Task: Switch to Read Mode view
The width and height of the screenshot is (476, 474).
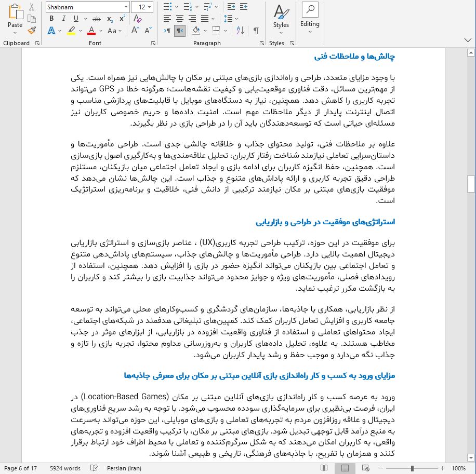Action: pos(324,468)
